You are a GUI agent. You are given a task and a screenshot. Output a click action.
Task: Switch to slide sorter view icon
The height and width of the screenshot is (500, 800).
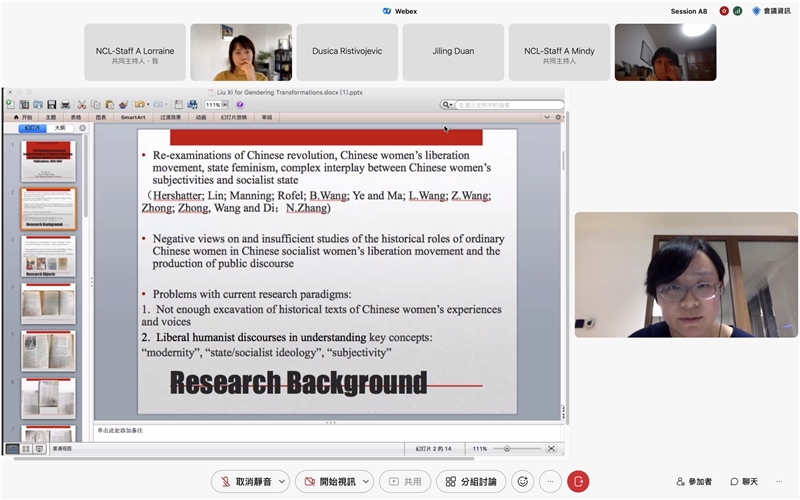pos(26,449)
